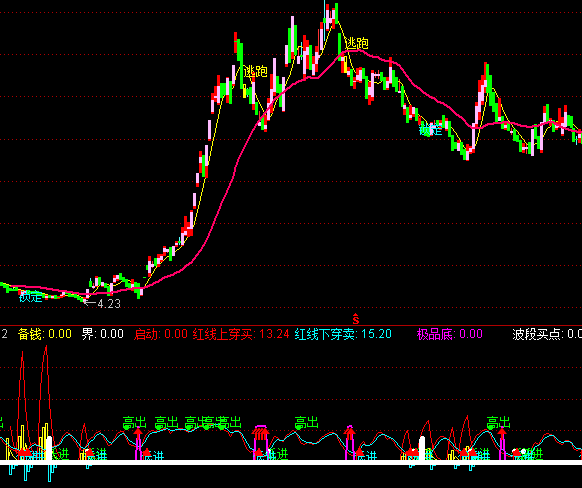Screen dimensions: 582x488
Task: Select the cyan 锁定 signal on the downtrend
Action: 431,130
